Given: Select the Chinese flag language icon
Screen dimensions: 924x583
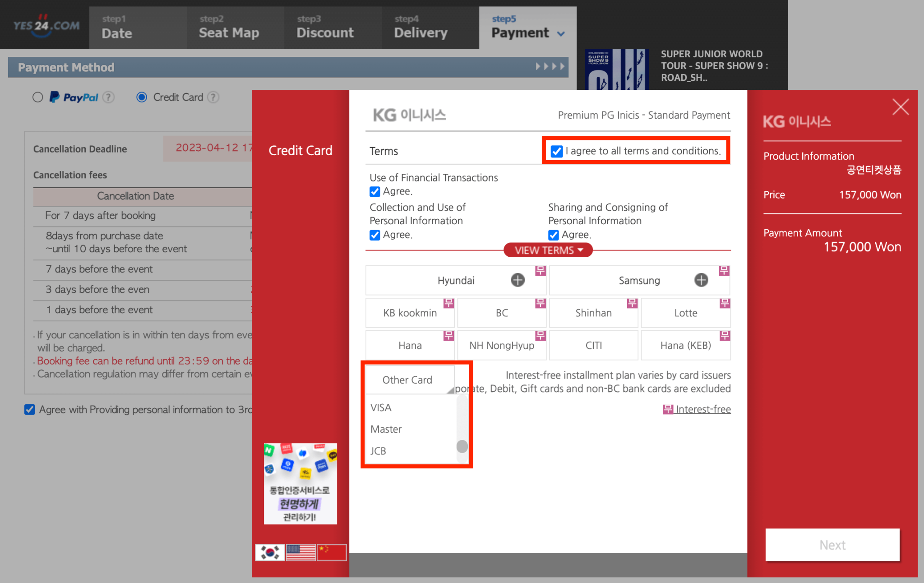Looking at the screenshot, I should pos(332,552).
